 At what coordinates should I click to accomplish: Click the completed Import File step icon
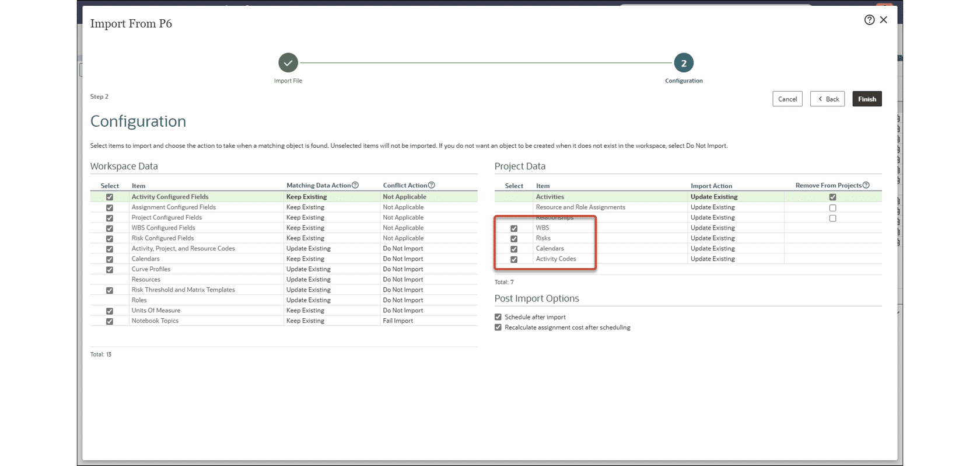pos(288,63)
